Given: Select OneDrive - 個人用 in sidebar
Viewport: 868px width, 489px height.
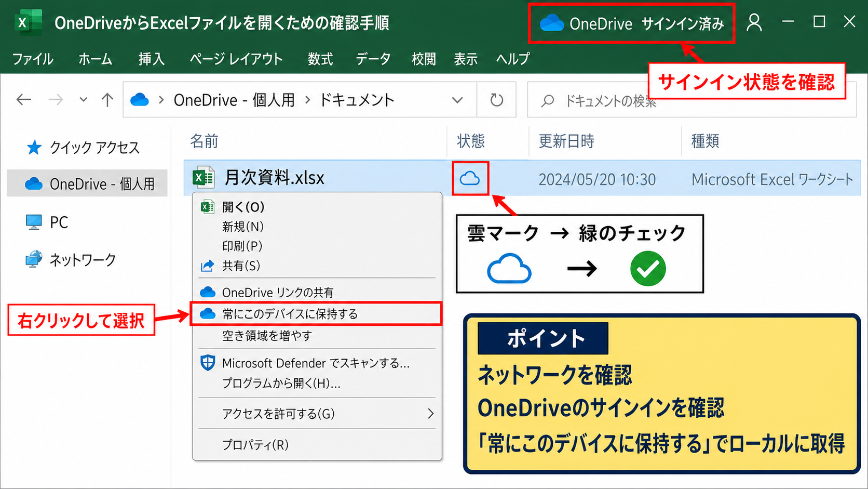Looking at the screenshot, I should (87, 183).
